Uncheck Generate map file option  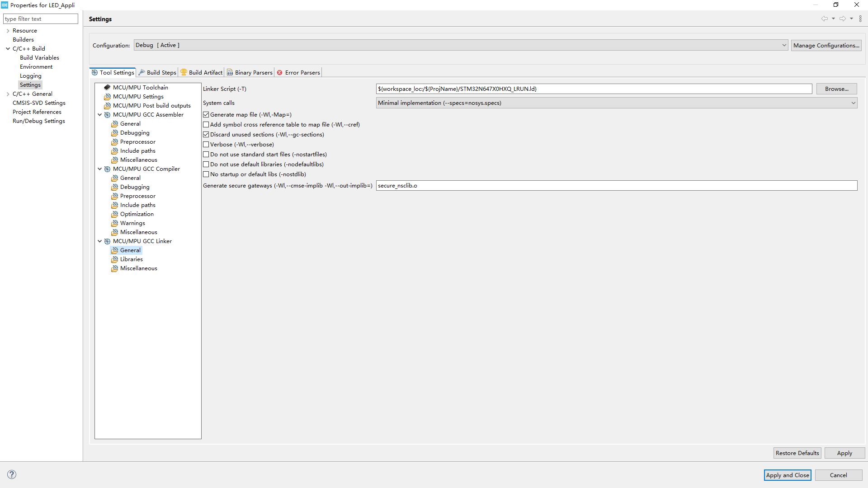[206, 115]
